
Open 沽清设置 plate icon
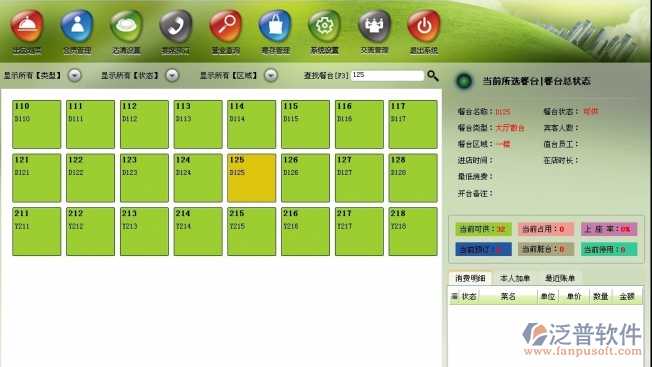tap(126, 26)
